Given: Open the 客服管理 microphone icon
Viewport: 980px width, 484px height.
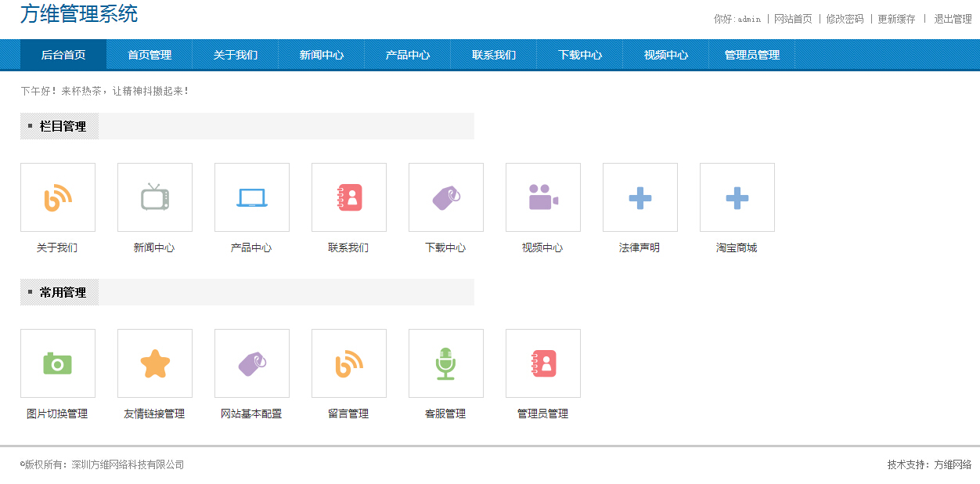Looking at the screenshot, I should point(446,363).
